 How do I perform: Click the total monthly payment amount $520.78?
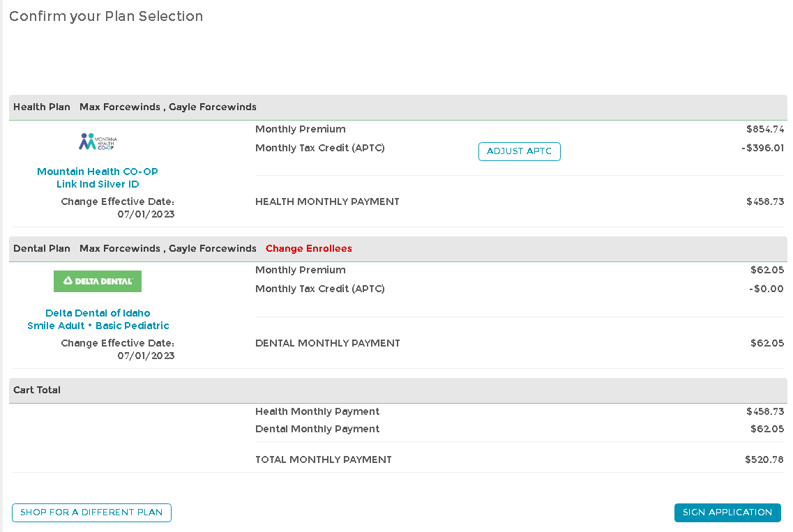pos(764,459)
